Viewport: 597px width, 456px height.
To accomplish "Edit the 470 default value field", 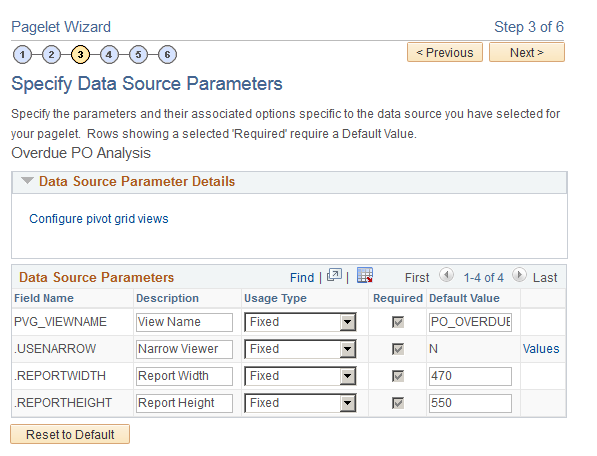I will coord(470,376).
